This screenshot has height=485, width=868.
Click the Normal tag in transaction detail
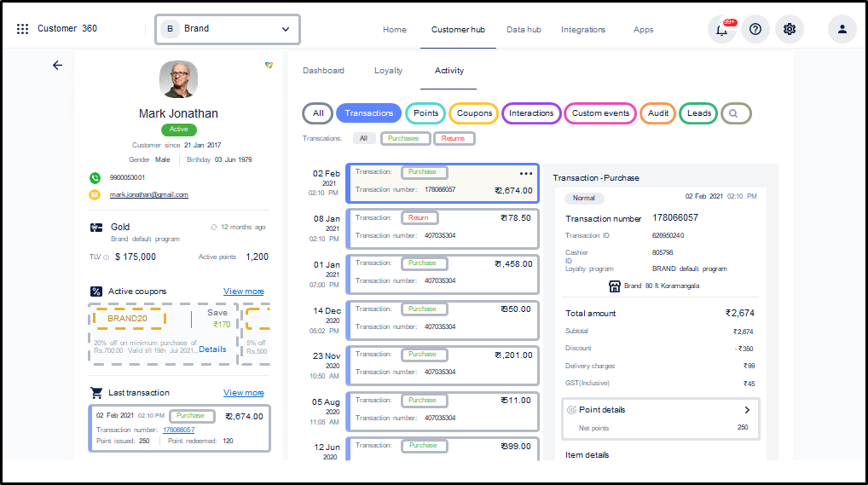pyautogui.click(x=584, y=198)
